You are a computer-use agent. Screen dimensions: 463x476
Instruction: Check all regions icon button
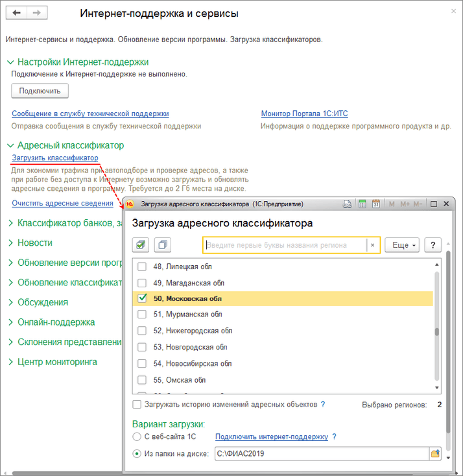[x=141, y=244]
